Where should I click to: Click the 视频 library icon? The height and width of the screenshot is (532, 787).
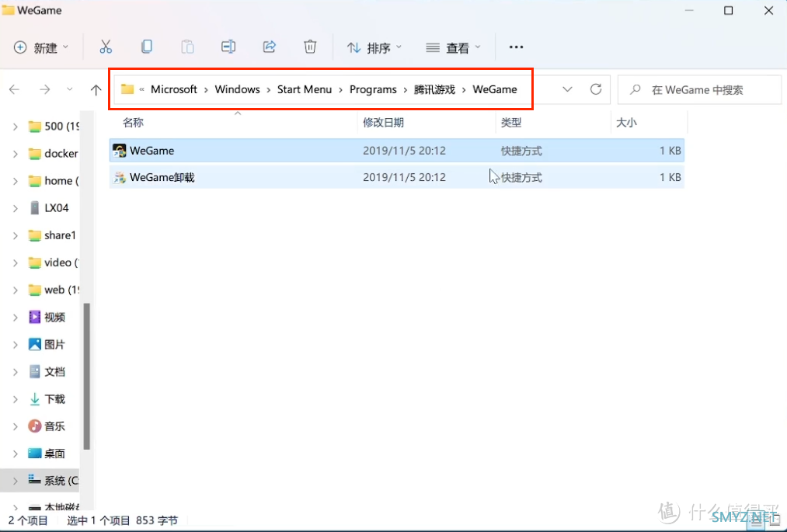point(35,317)
